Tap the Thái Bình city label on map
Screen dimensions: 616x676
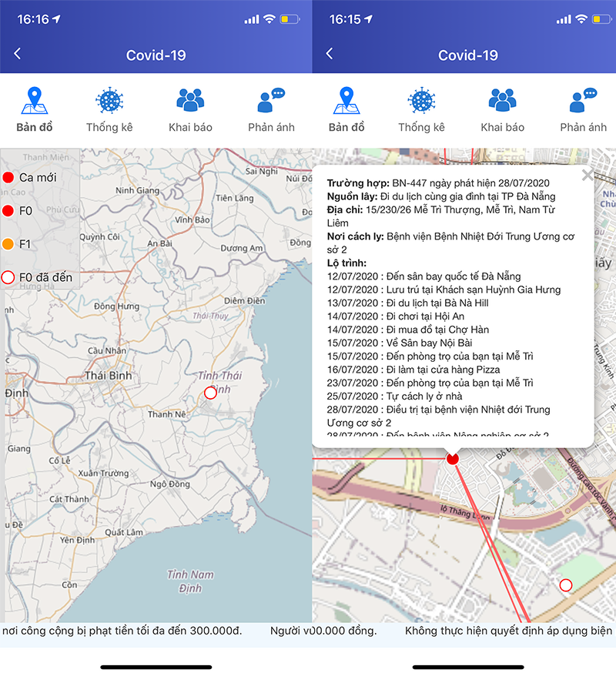click(x=108, y=376)
